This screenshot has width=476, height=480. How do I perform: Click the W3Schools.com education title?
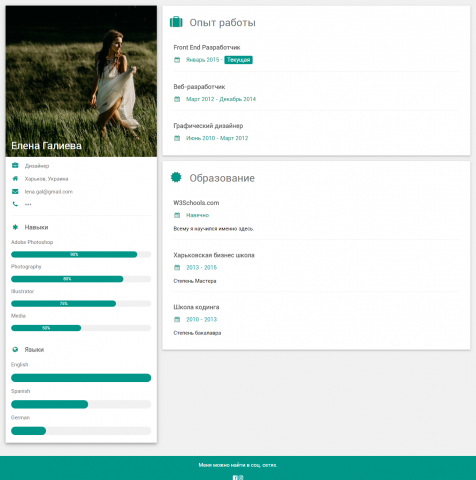(196, 203)
